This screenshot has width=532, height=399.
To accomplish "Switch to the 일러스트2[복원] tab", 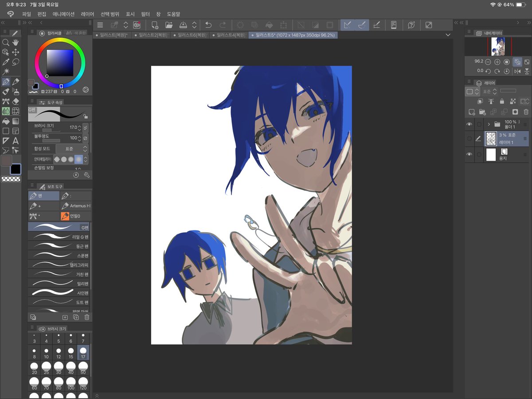I will pyautogui.click(x=152, y=35).
